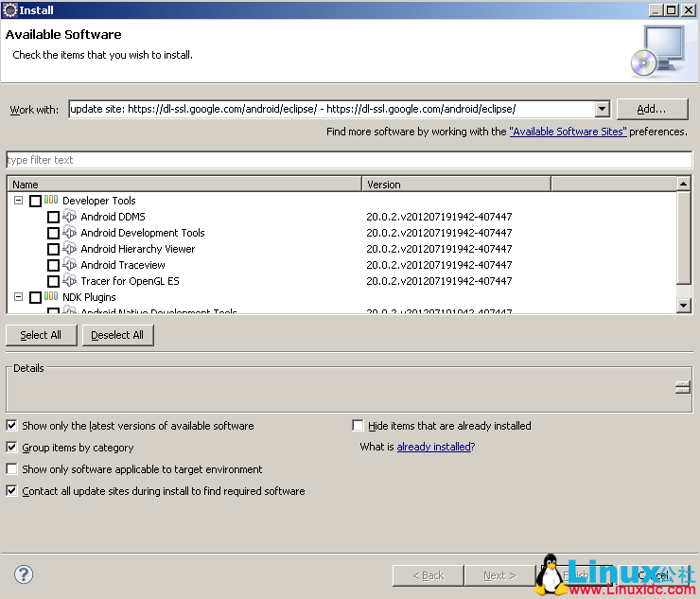Enable Hide items that are already installed
Image resolution: width=700 pixels, height=599 pixels.
click(358, 425)
